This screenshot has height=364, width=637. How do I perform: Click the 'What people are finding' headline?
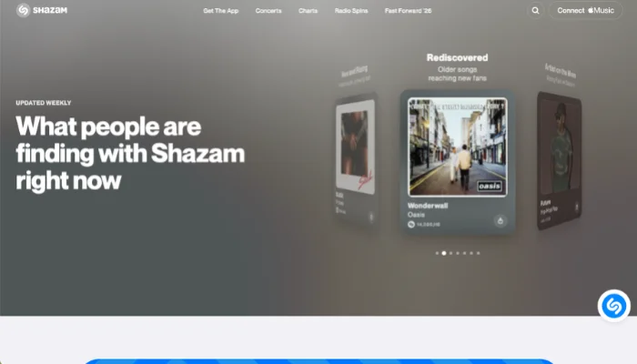[x=130, y=153]
